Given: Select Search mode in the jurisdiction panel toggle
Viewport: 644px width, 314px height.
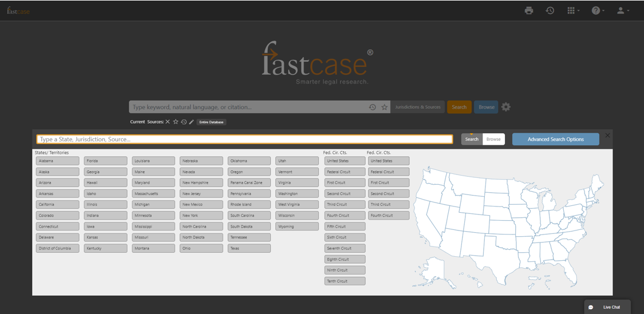Looking at the screenshot, I should [472, 139].
